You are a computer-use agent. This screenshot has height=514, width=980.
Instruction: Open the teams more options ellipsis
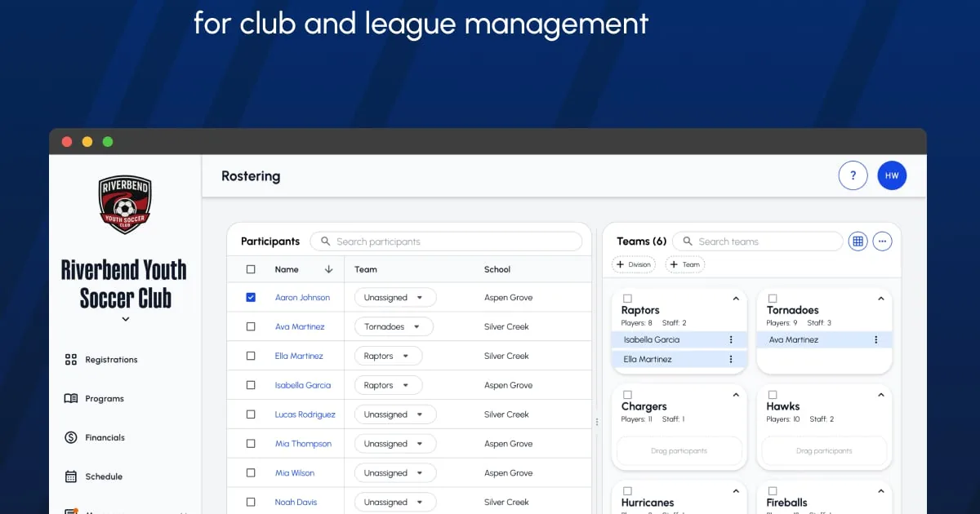[882, 241]
